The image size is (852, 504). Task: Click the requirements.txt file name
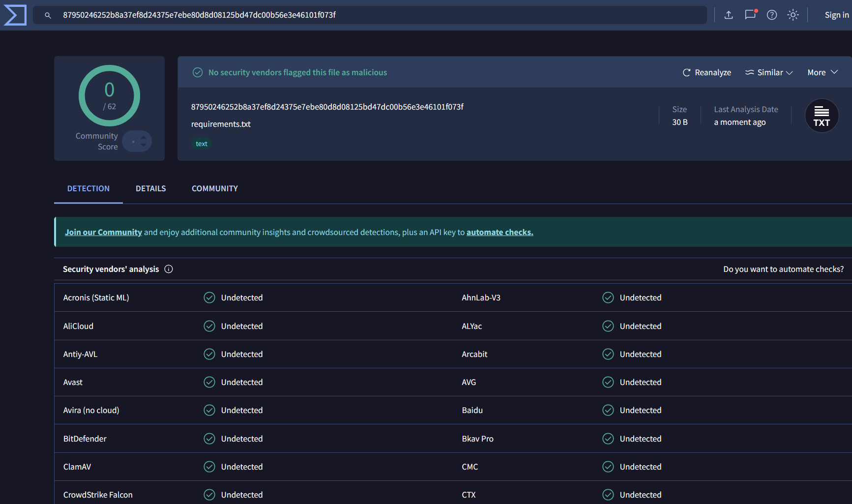[221, 124]
